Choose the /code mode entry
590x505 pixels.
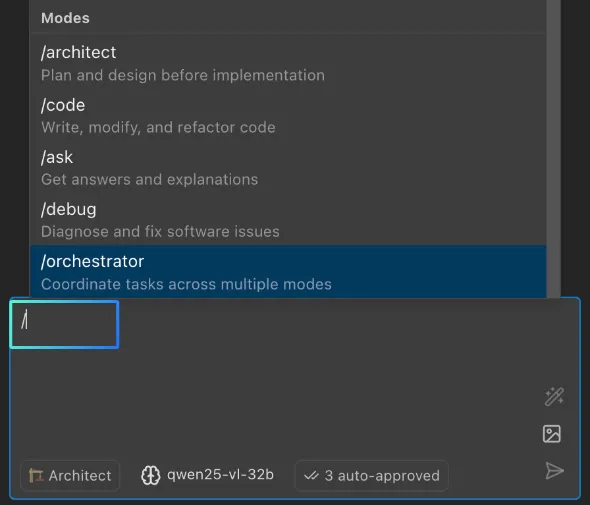[288, 115]
